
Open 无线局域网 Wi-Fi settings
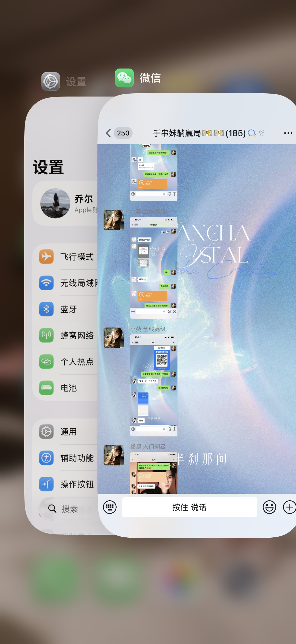pyautogui.click(x=65, y=283)
